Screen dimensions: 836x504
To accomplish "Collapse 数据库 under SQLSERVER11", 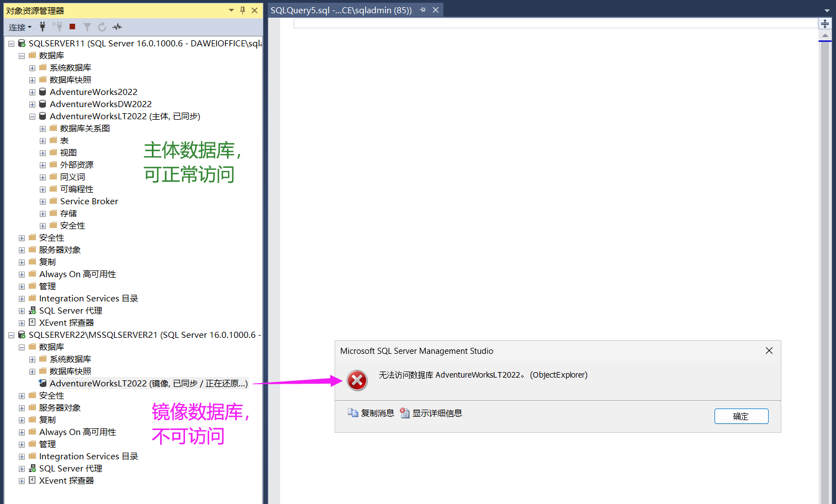I will tap(22, 56).
